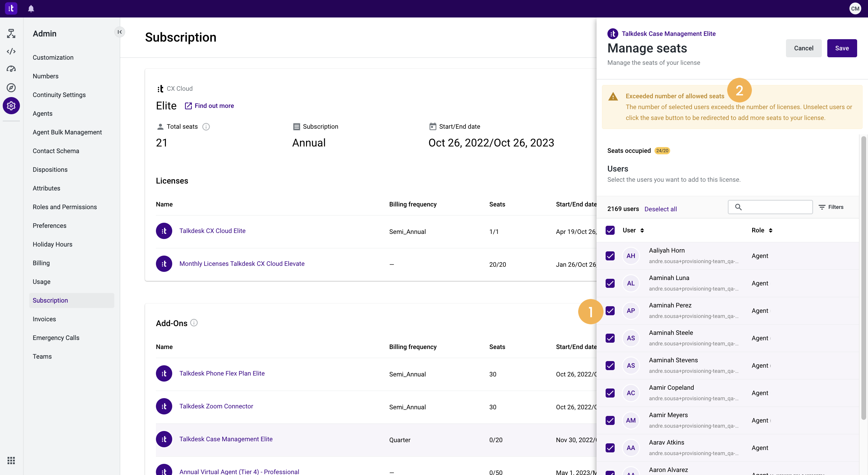
Task: Open the Talkdesk CX Cloud Elite license link
Action: click(x=212, y=231)
